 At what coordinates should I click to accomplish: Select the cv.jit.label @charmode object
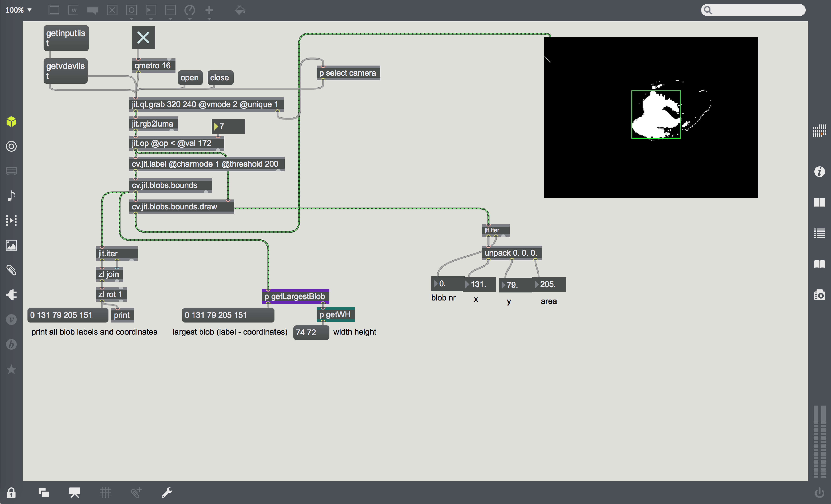click(207, 164)
